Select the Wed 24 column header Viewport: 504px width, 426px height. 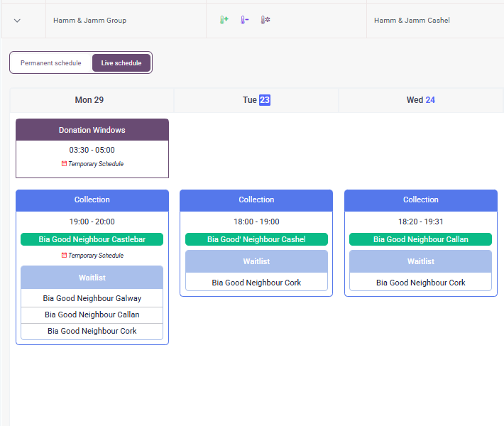421,100
